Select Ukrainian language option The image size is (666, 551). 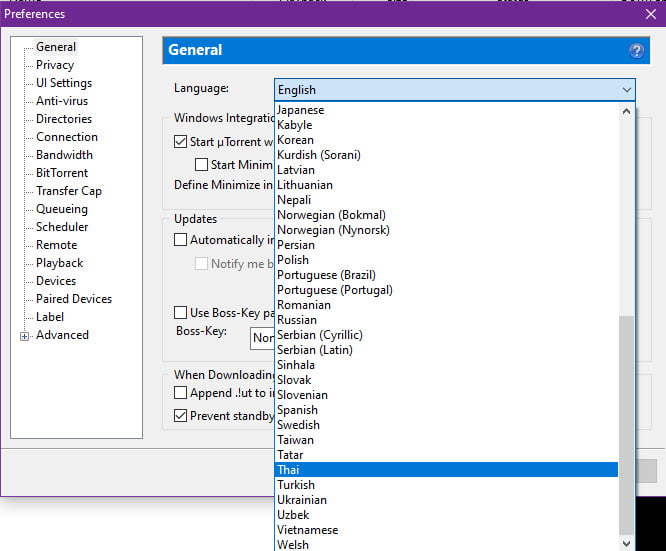coord(446,500)
